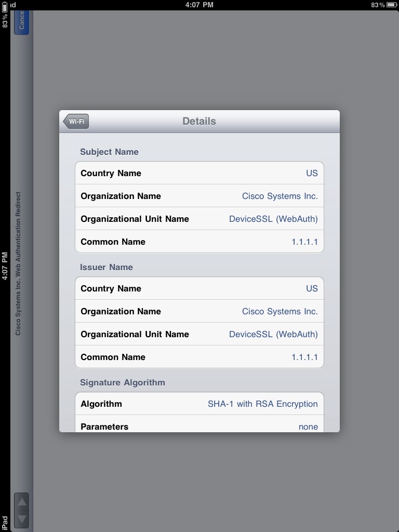Tap Issuer 'DeviceSSL (WebAuth)' value
399x532 pixels.
(x=273, y=334)
